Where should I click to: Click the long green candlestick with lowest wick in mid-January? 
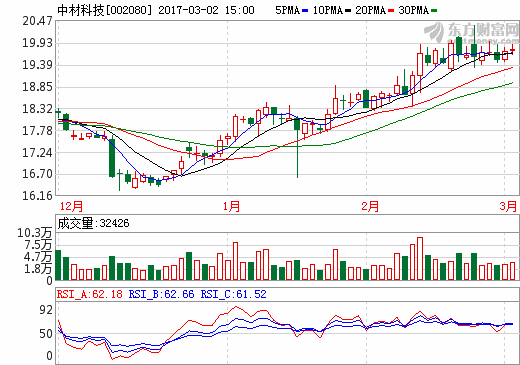pos(297,148)
